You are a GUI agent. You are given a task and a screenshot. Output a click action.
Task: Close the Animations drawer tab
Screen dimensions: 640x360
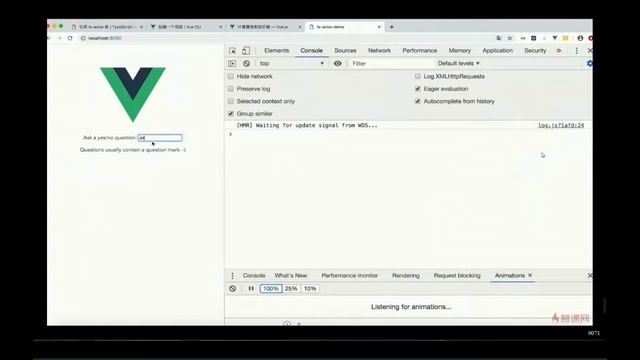530,276
